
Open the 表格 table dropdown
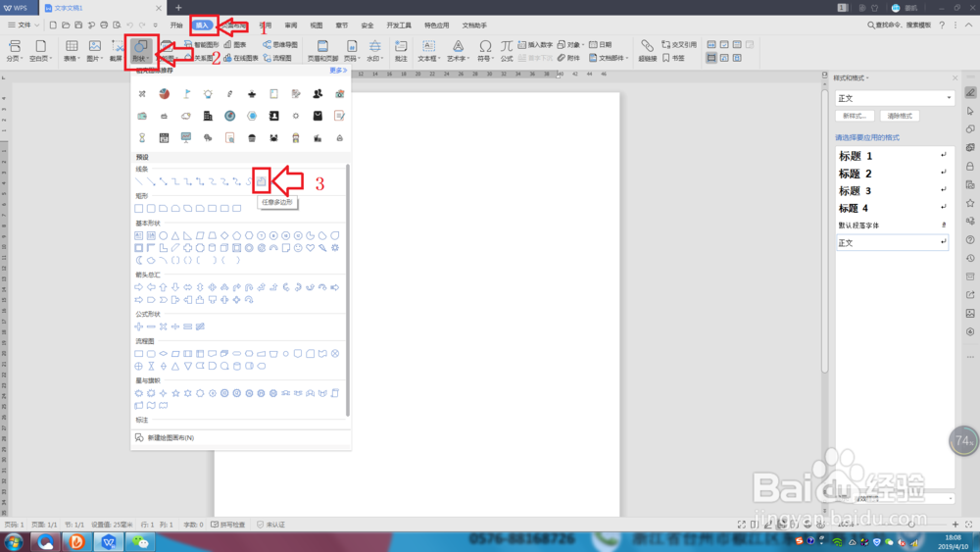(72, 50)
